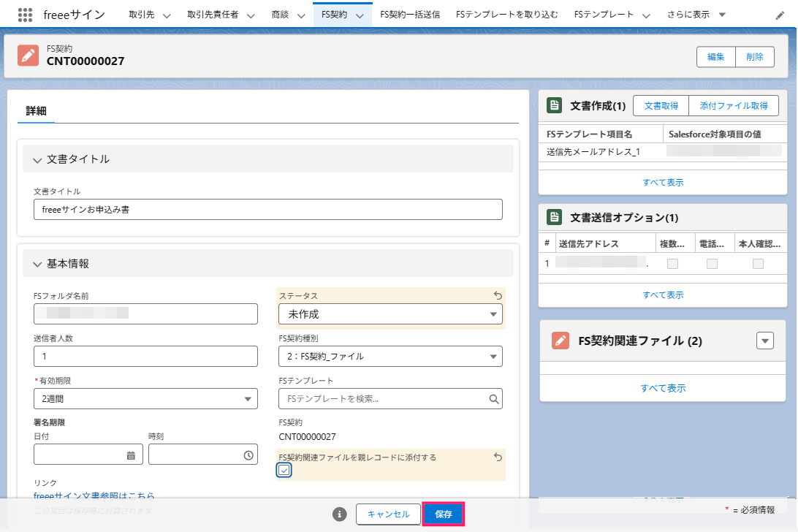This screenshot has height=532, width=798.
Task: Click the 文書タイトル input field
Action: click(268, 209)
